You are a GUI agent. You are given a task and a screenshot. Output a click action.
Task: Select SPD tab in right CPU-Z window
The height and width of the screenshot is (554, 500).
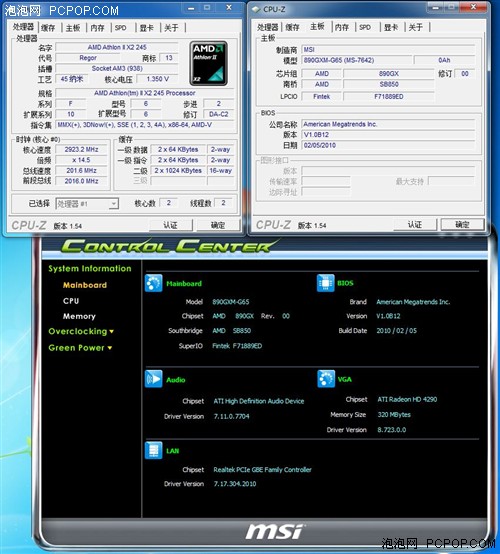365,27
